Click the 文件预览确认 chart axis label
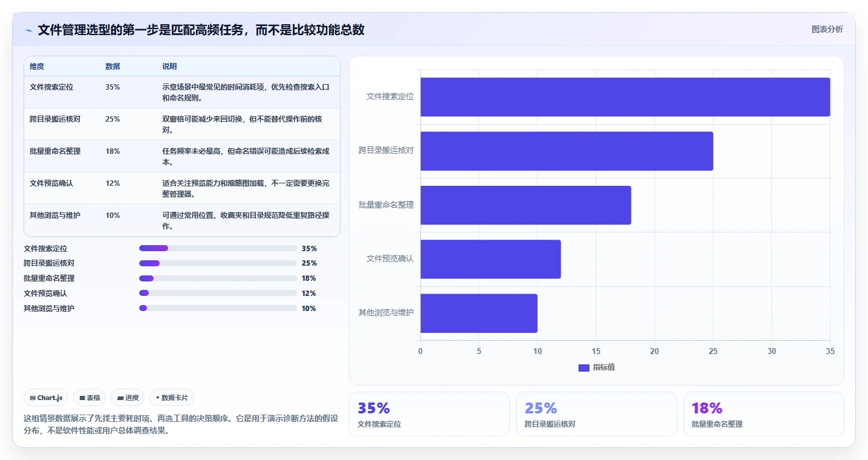The height and width of the screenshot is (460, 868). pyautogui.click(x=390, y=259)
